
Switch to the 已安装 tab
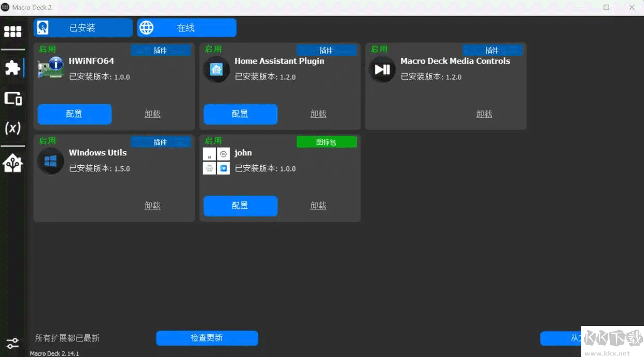tap(83, 28)
